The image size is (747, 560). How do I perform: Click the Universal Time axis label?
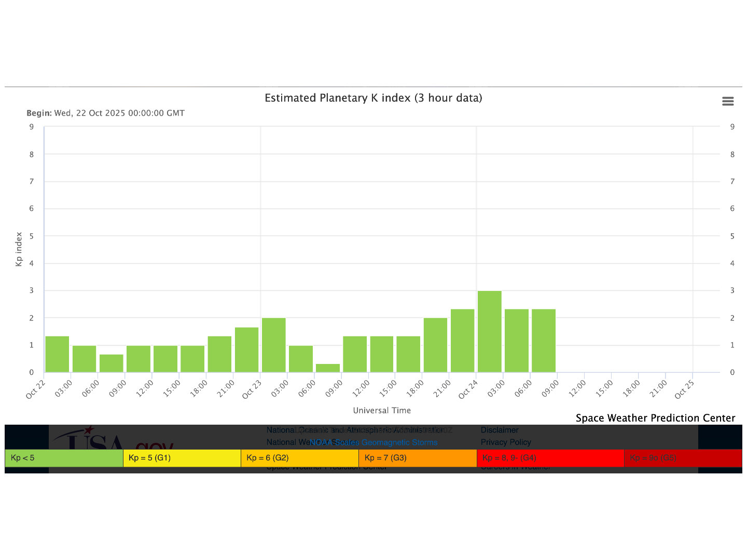[382, 410]
